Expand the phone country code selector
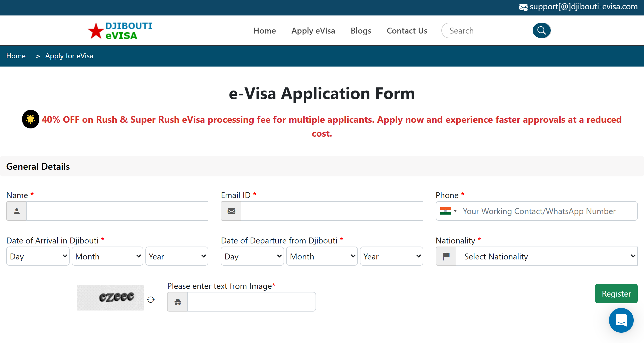Screen dimensions: 644x343 [x=455, y=211]
